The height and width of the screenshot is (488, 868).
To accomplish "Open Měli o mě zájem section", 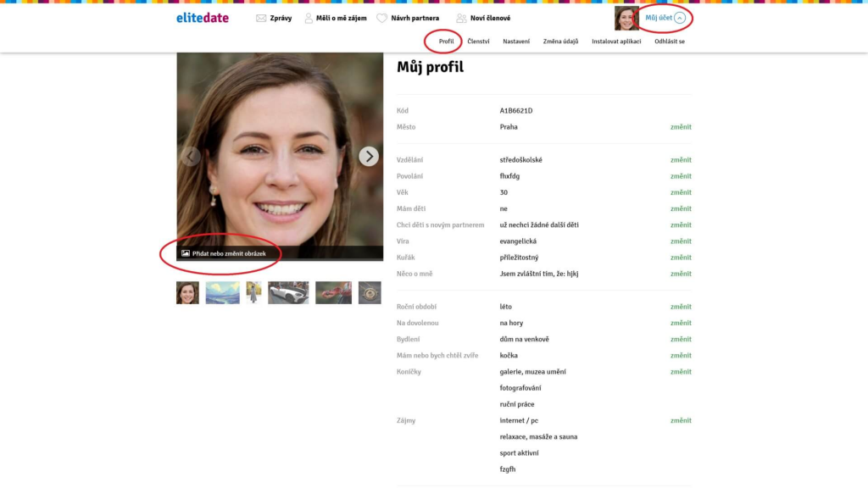I will pyautogui.click(x=341, y=19).
